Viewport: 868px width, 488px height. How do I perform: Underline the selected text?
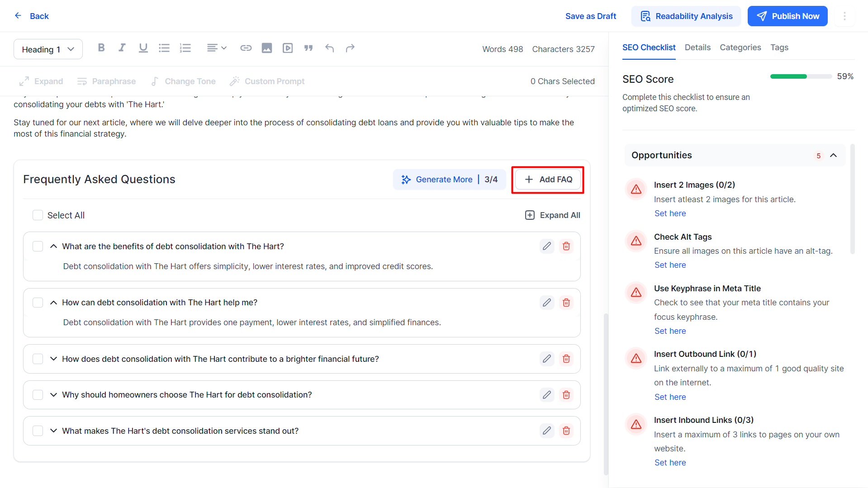click(x=143, y=48)
